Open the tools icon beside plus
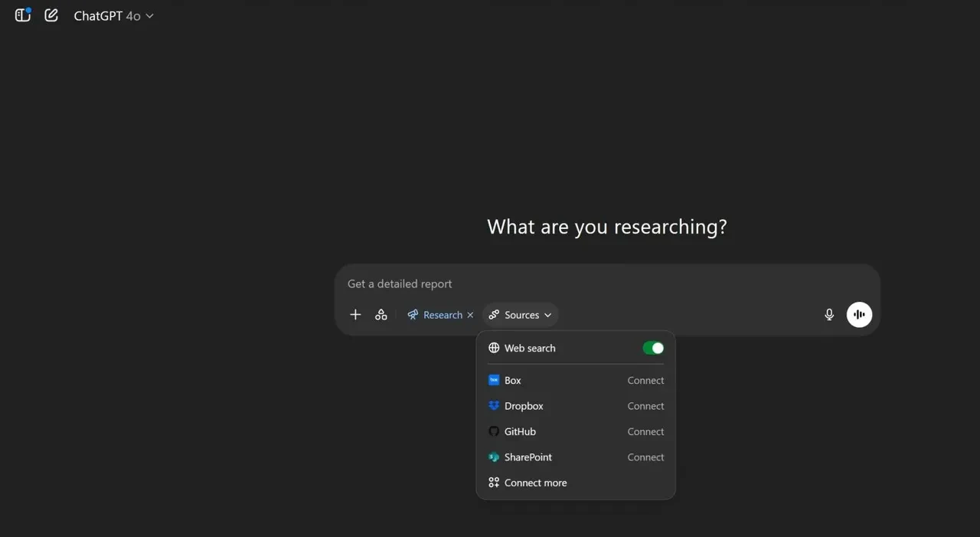This screenshot has width=980, height=537. point(381,315)
